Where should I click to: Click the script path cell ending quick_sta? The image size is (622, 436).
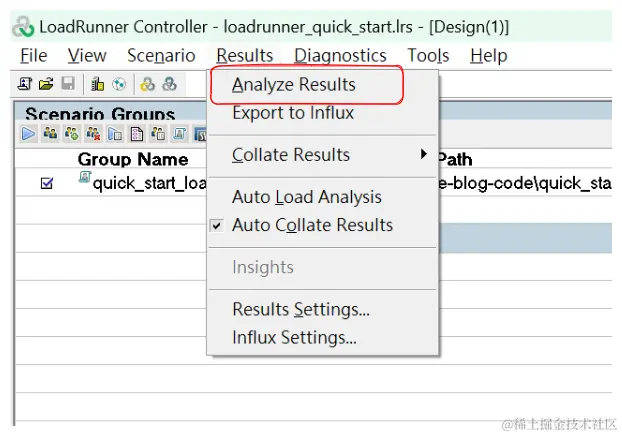pos(524,183)
